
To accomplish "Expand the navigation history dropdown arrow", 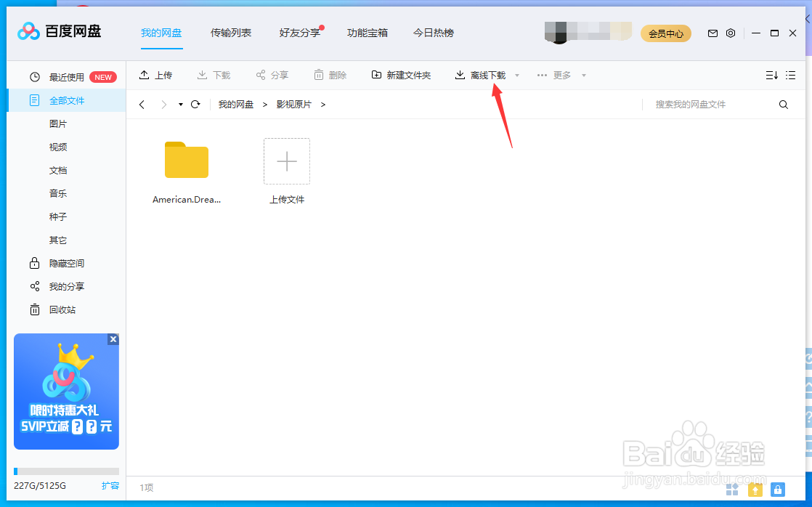I will click(179, 104).
